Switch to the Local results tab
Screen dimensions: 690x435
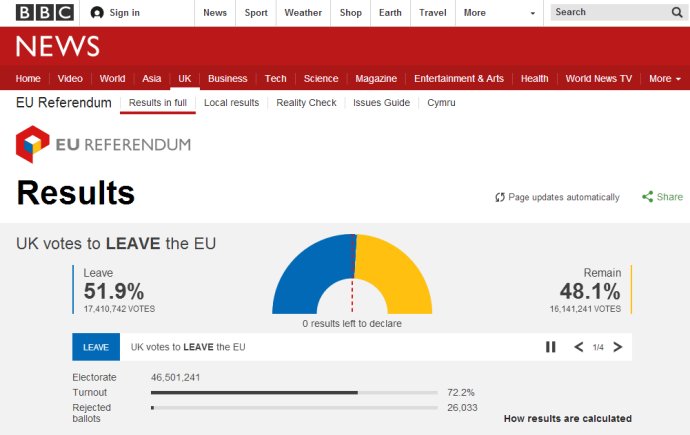(x=231, y=103)
